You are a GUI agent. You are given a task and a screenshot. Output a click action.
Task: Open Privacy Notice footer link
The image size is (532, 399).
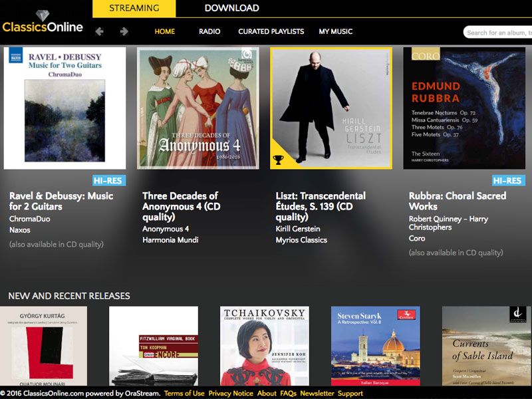click(231, 394)
